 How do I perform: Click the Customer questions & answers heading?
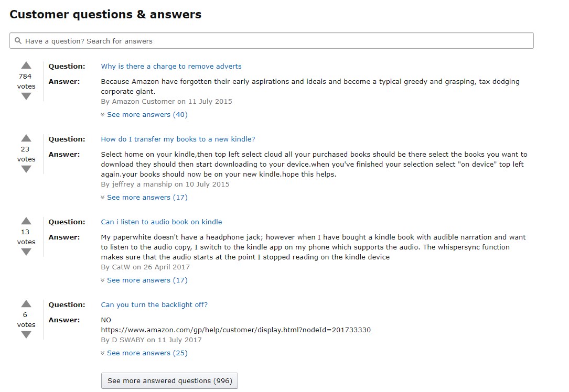105,15
